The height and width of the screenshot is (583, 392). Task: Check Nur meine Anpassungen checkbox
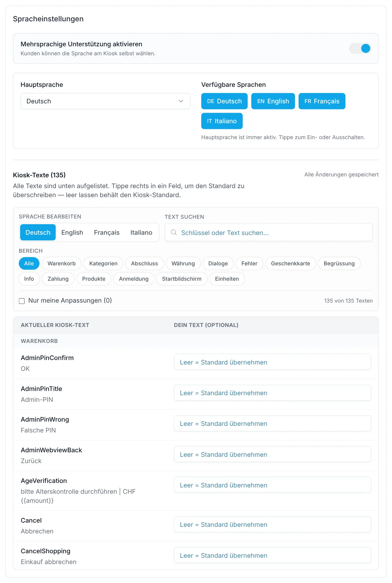click(22, 301)
